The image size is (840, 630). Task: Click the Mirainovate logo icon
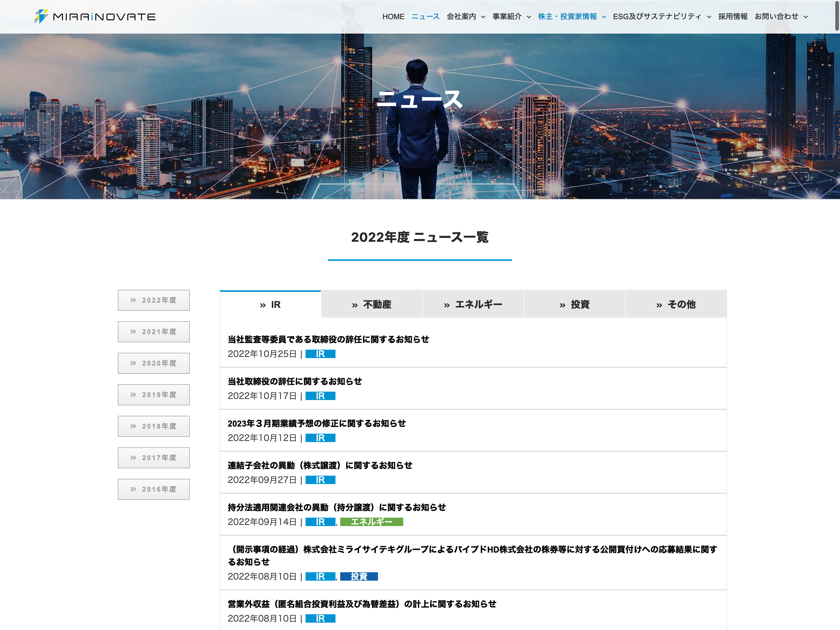click(41, 16)
